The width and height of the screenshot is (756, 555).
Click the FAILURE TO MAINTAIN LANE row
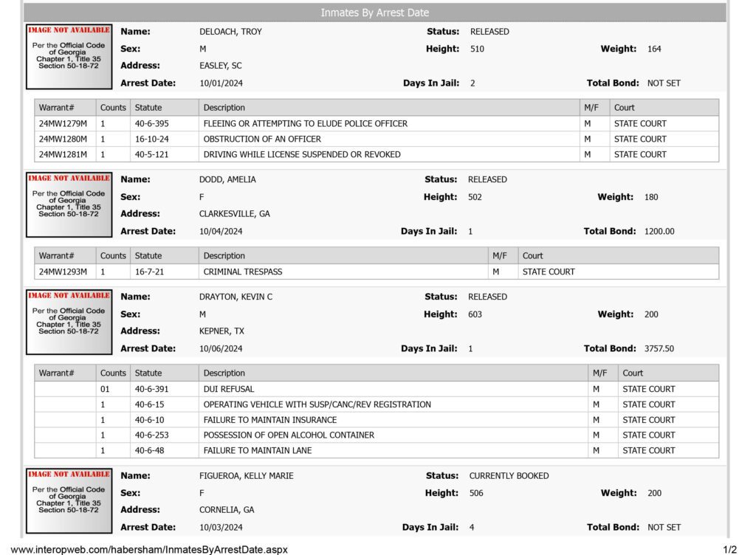coord(377,450)
